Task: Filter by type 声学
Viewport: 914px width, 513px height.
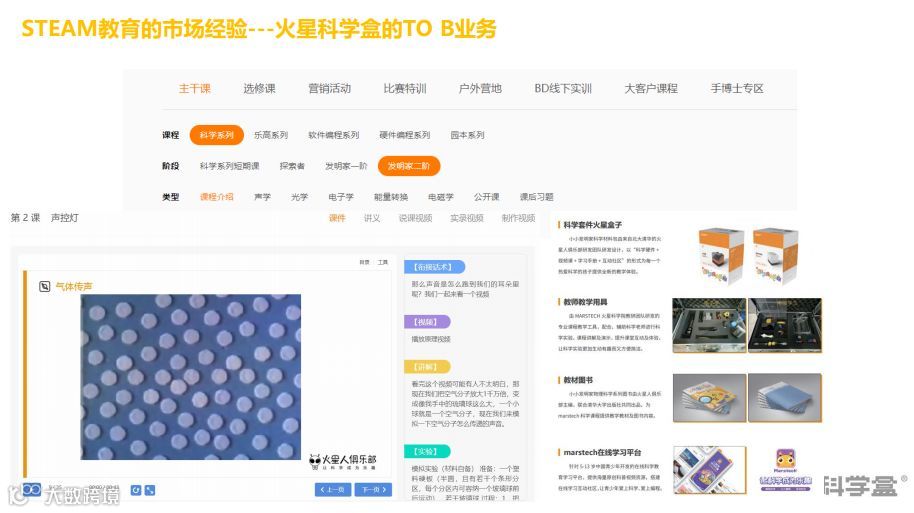Action: click(263, 197)
